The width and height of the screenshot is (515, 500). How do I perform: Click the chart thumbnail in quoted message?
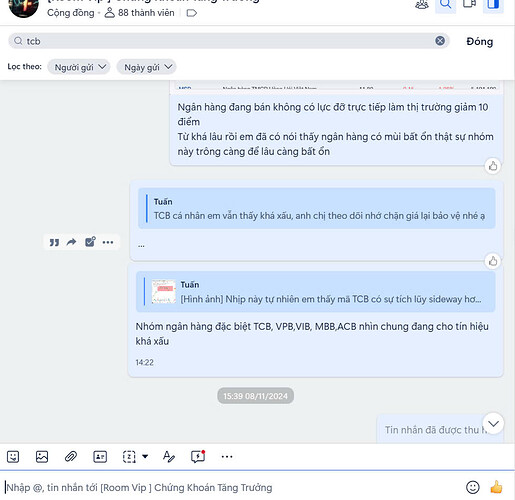(163, 291)
